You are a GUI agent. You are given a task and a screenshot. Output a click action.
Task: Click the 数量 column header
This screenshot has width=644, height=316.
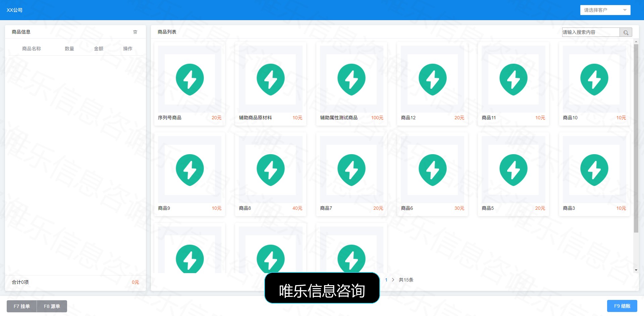point(69,49)
